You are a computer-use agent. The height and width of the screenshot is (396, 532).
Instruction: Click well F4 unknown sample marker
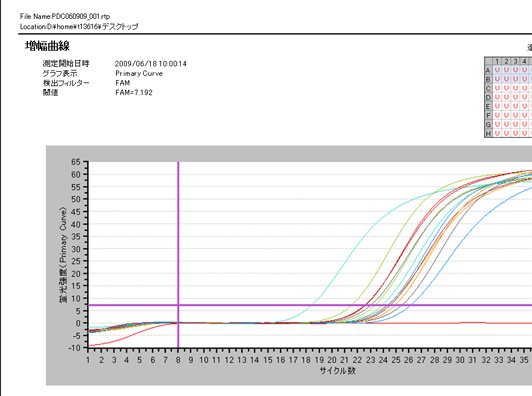525,116
